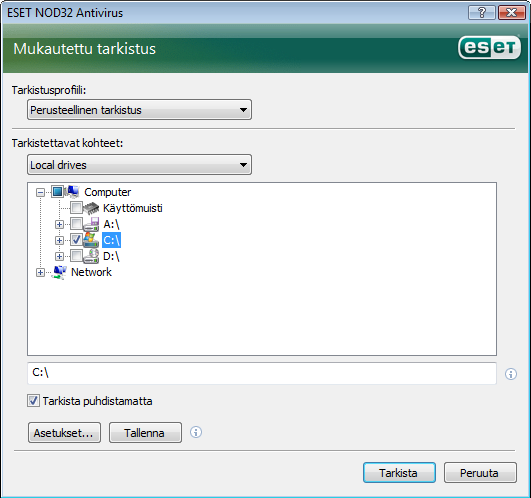Viewport: 531px width, 498px height.
Task: Click the path field showing C:\
Action: [262, 373]
